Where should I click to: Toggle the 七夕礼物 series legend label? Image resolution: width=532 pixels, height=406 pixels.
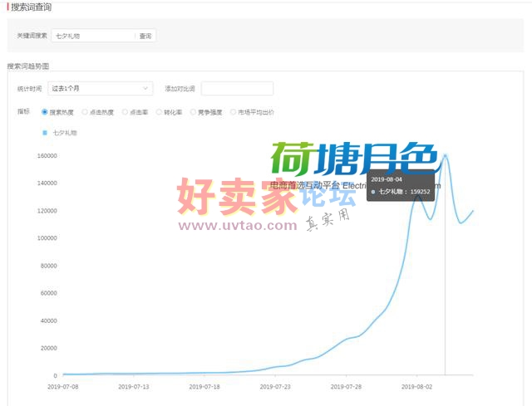click(x=65, y=133)
